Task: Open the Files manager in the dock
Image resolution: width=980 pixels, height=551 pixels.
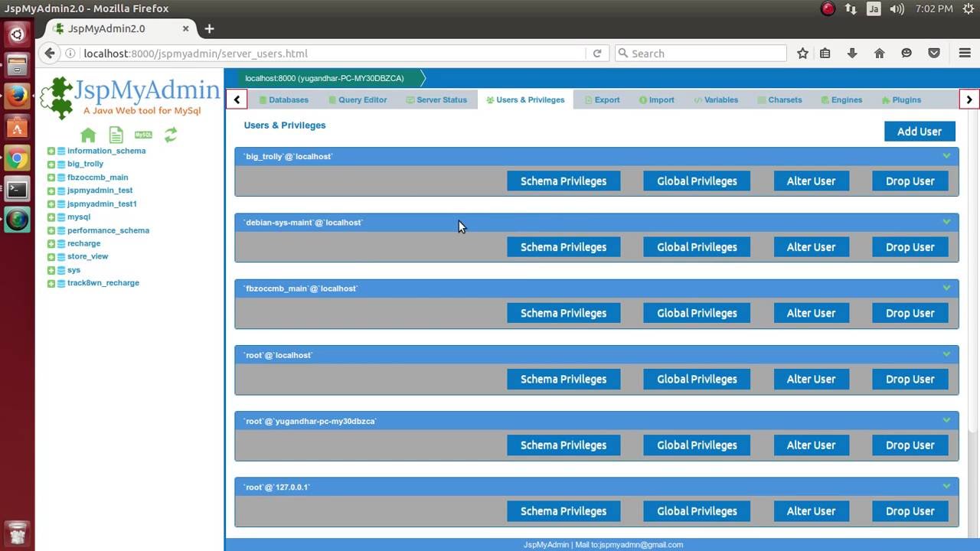Action: pos(17,65)
